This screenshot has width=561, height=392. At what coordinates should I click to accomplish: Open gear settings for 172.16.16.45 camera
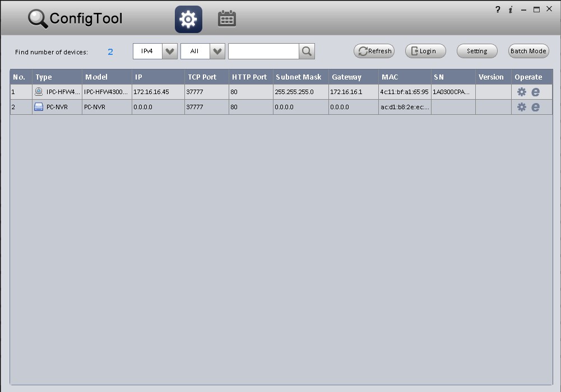[x=522, y=92]
